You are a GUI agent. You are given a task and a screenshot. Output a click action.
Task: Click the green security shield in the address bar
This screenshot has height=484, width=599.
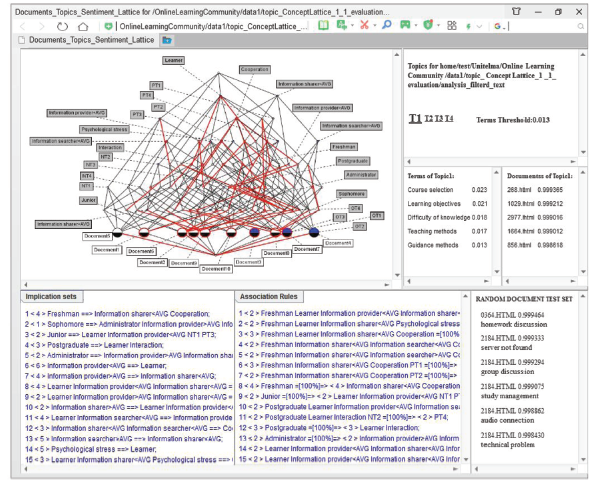click(x=108, y=26)
